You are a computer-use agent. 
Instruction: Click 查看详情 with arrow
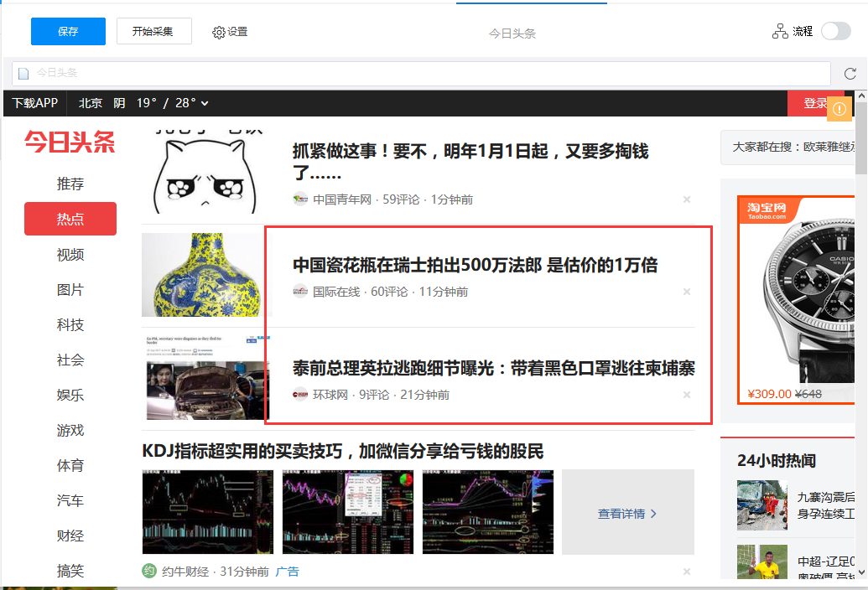(x=628, y=514)
